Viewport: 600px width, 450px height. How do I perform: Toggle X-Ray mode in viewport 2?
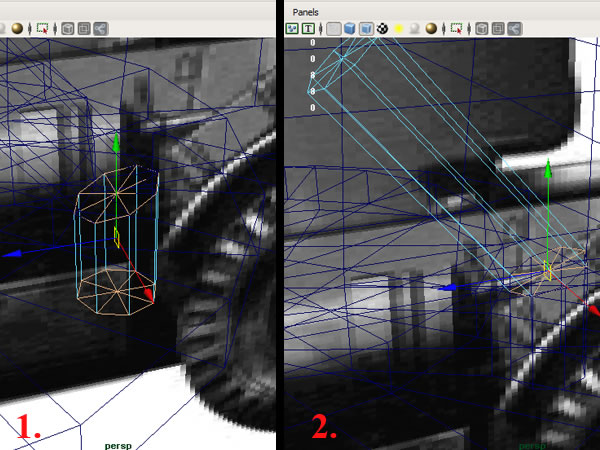(482, 28)
